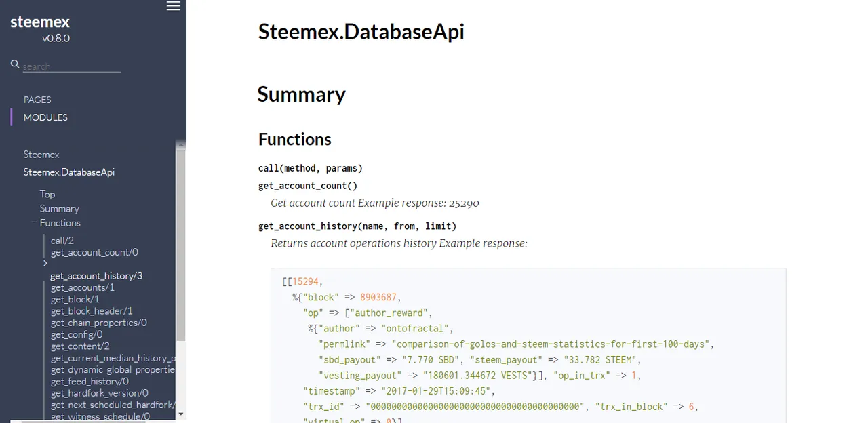Image resolution: width=868 pixels, height=423 pixels.
Task: Click get_account_history(name, from, limit) link
Action: 357,226
